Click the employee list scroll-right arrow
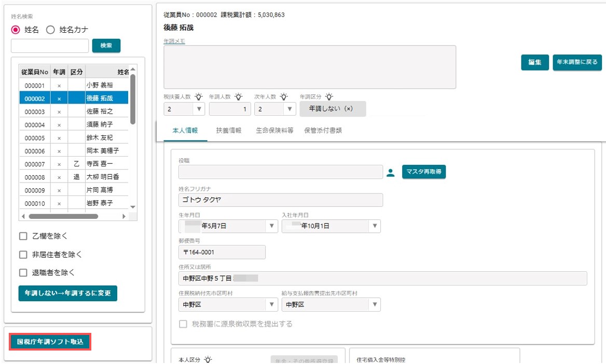Viewport: 606px width, 364px height. point(123,216)
